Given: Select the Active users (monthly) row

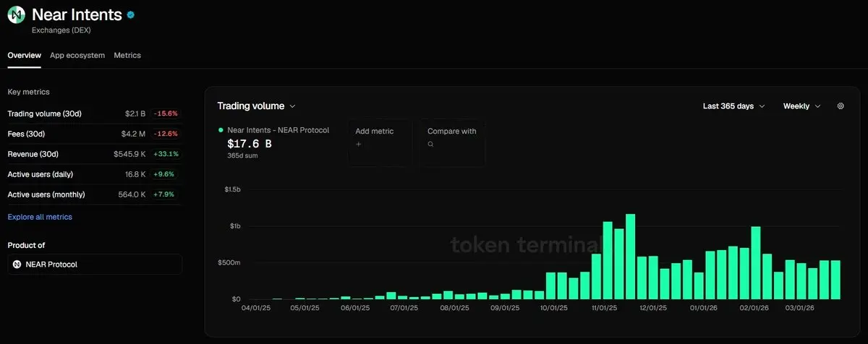Looking at the screenshot, I should (94, 194).
